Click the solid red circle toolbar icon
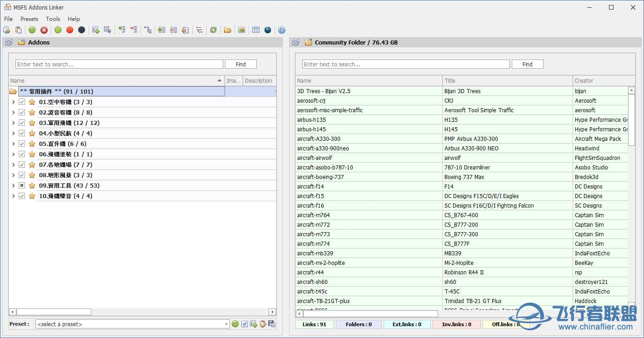644x338 pixels. tap(70, 30)
